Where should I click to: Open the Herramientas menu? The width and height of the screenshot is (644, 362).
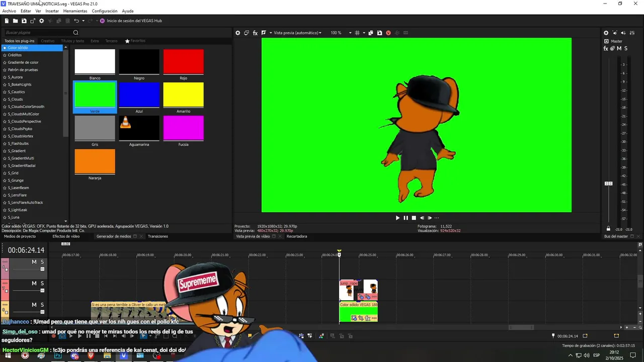tap(75, 11)
